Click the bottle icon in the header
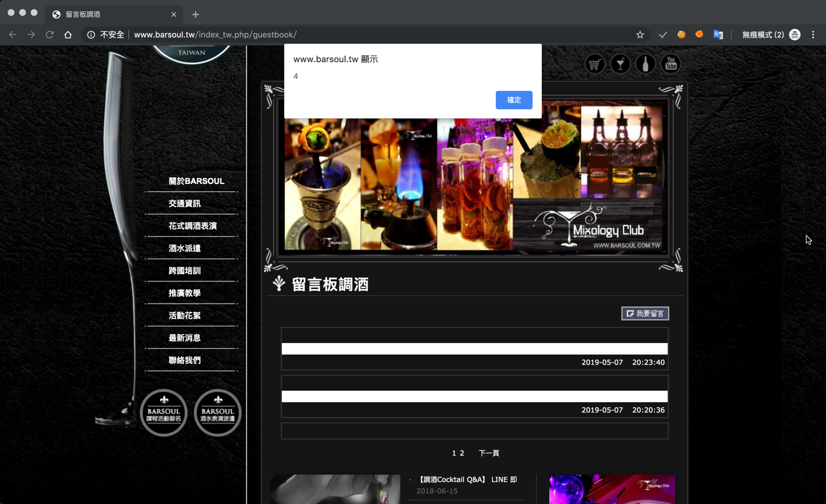 [645, 64]
